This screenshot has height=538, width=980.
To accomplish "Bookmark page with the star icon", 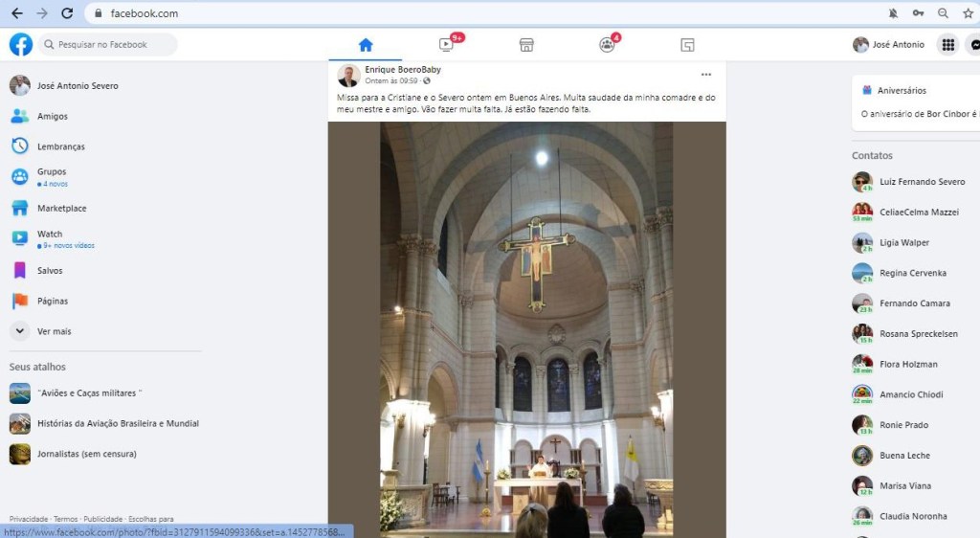I will pos(969,13).
